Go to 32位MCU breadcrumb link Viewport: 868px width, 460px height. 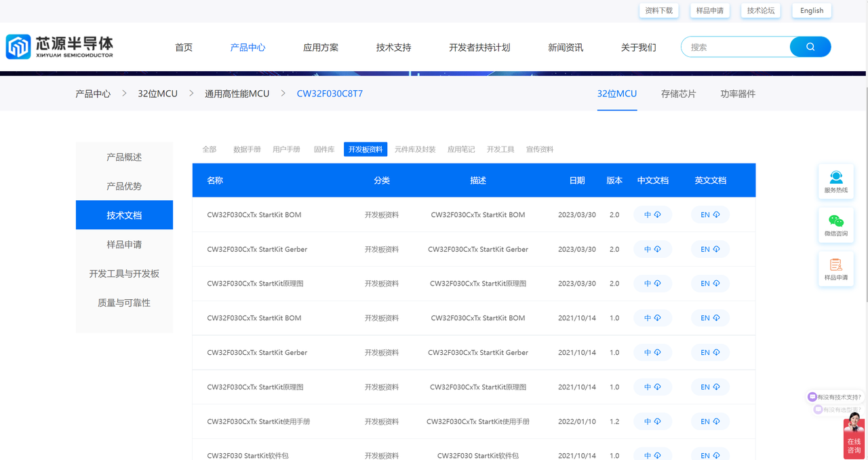[x=157, y=94]
